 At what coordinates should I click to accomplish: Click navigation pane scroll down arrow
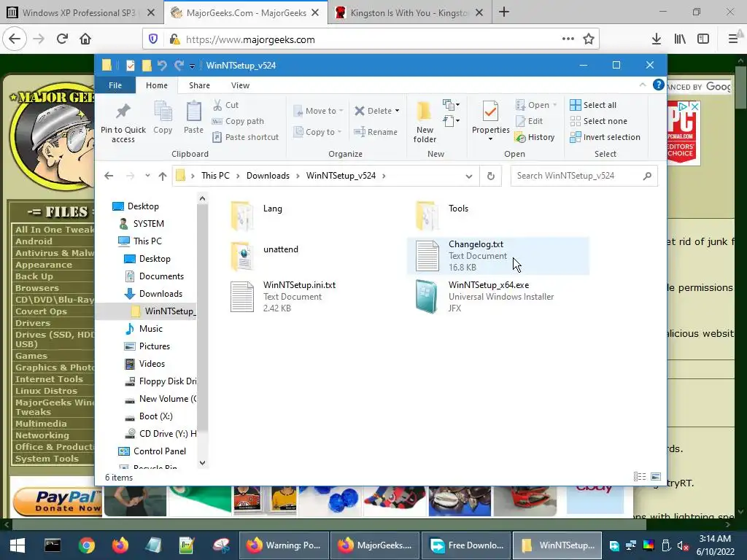tap(203, 463)
